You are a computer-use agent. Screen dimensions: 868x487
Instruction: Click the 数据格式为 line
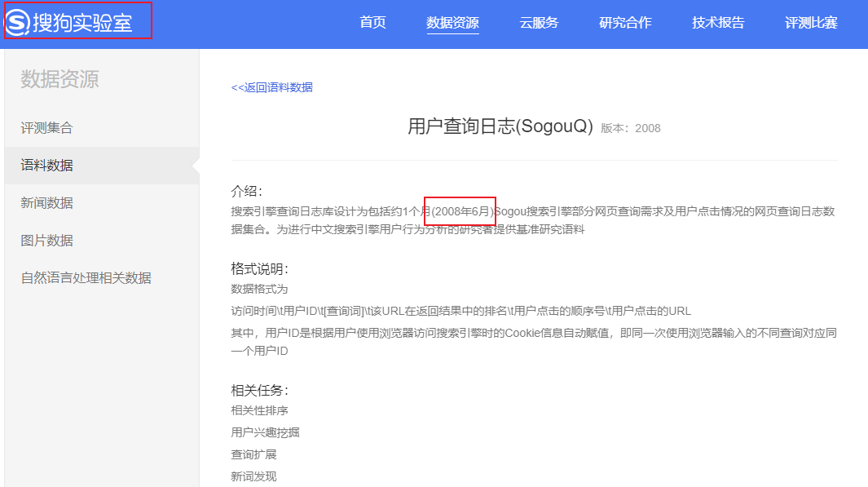[259, 290]
